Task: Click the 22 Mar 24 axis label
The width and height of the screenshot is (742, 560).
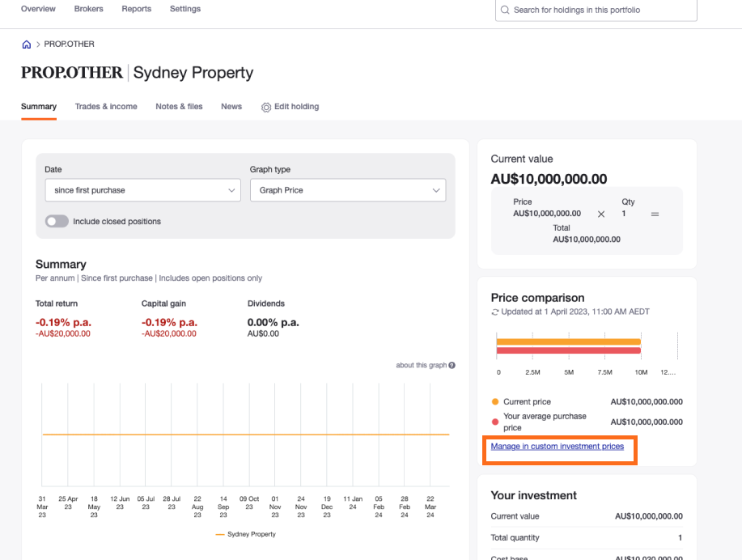Action: tap(430, 507)
